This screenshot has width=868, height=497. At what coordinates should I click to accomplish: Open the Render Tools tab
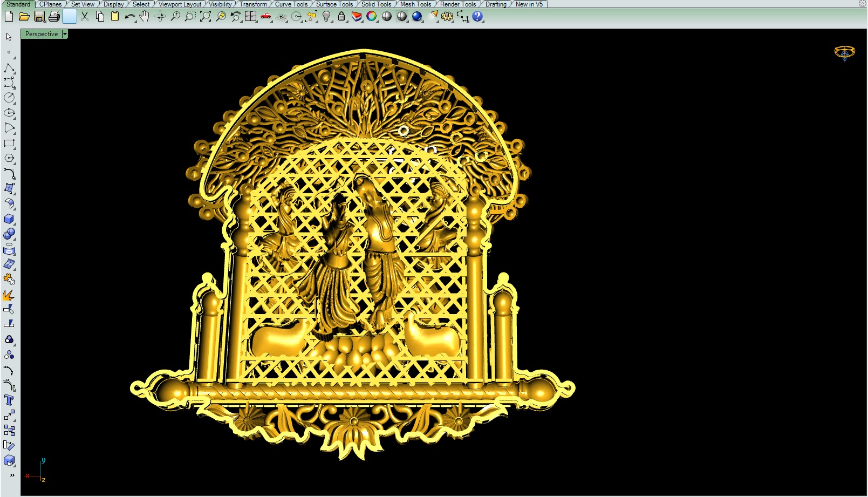pyautogui.click(x=458, y=4)
